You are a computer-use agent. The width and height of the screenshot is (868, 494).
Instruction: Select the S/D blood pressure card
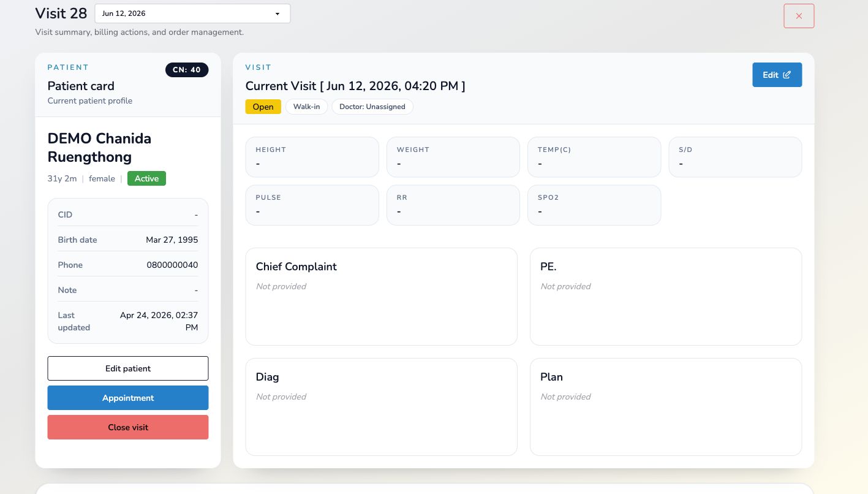pyautogui.click(x=735, y=157)
